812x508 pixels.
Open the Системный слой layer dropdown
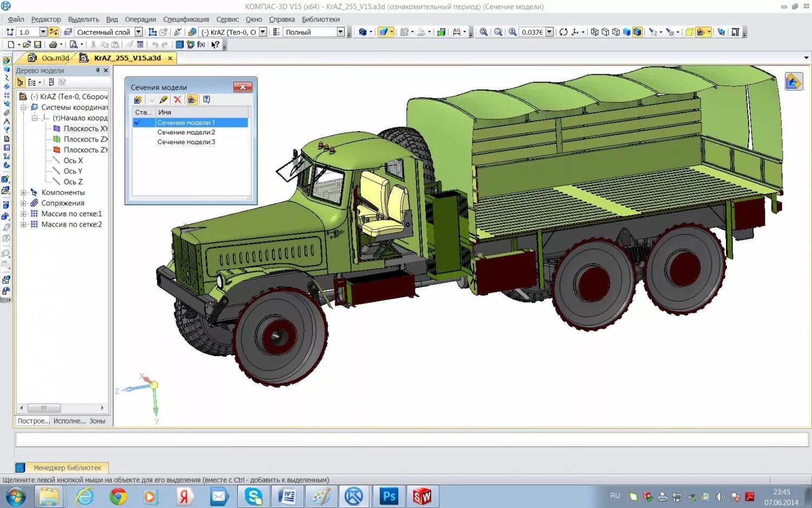point(138,32)
